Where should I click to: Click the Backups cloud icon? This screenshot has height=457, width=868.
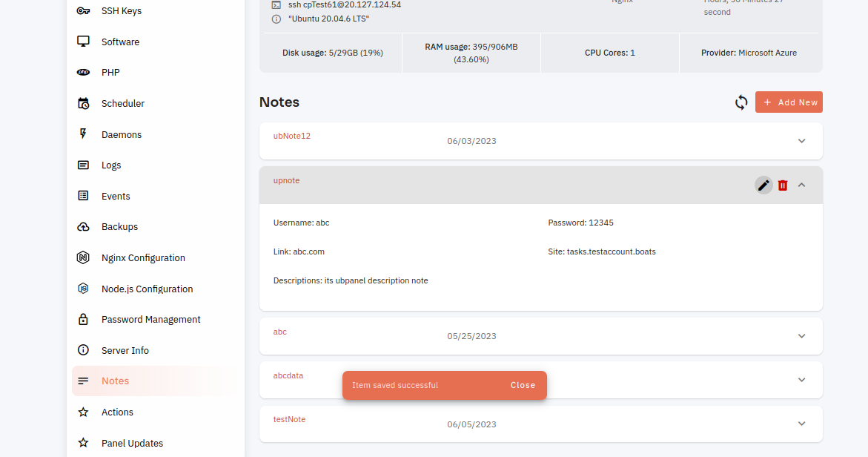(x=83, y=226)
